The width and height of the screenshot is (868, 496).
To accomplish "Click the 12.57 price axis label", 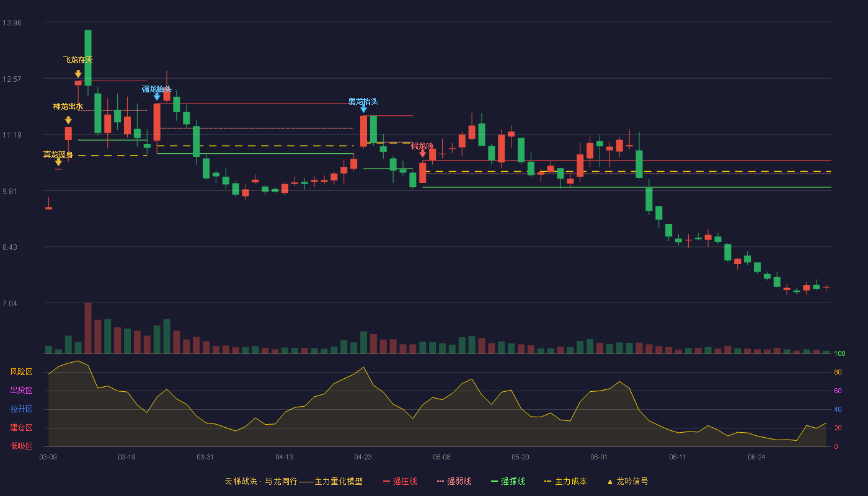I will 12,79.
